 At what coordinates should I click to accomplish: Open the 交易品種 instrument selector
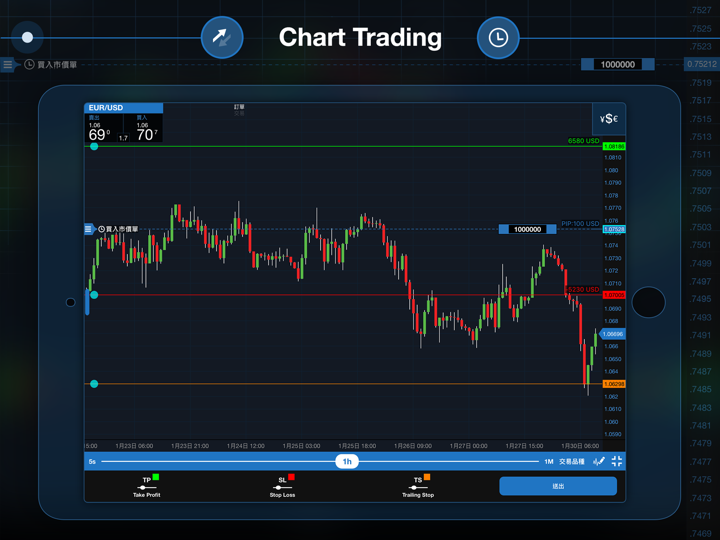572,462
